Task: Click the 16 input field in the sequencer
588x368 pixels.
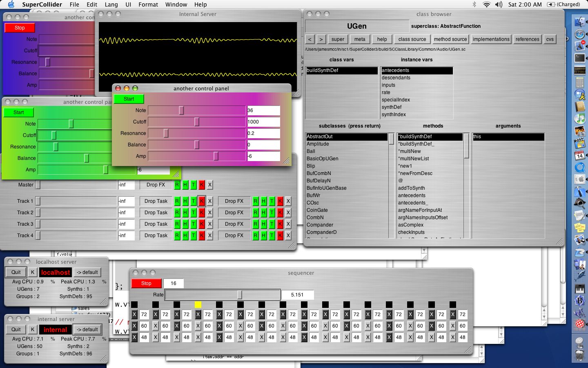Action: pos(174,283)
